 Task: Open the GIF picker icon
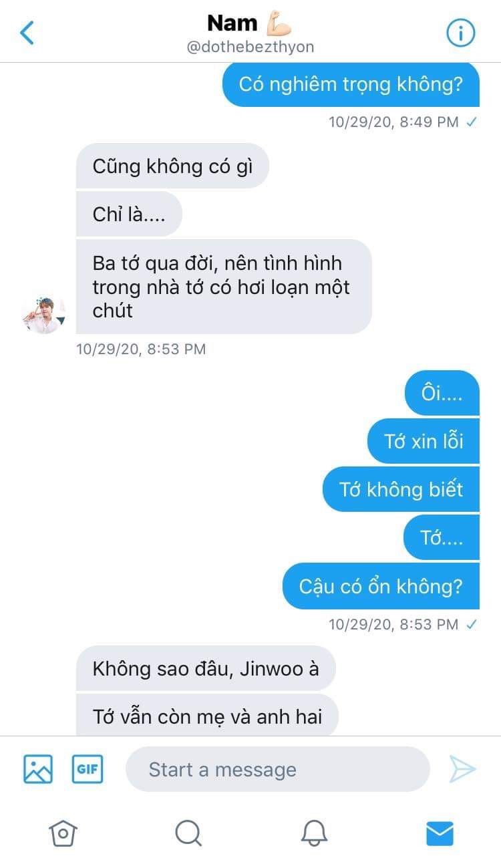pyautogui.click(x=88, y=768)
